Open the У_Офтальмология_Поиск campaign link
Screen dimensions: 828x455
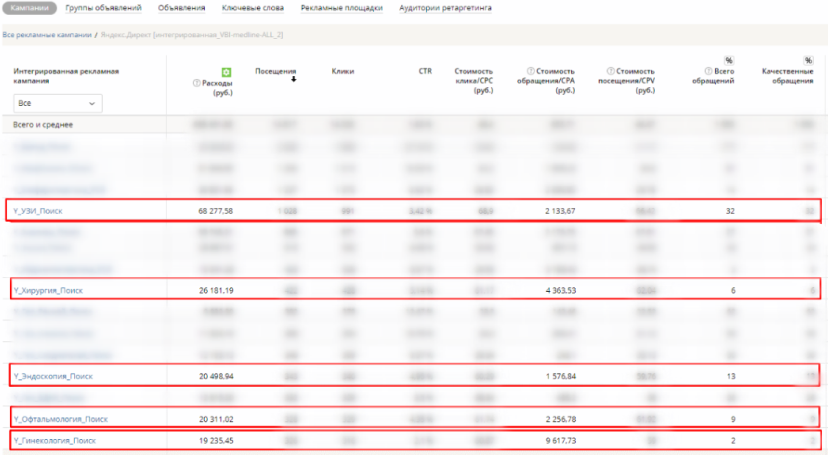click(x=61, y=419)
